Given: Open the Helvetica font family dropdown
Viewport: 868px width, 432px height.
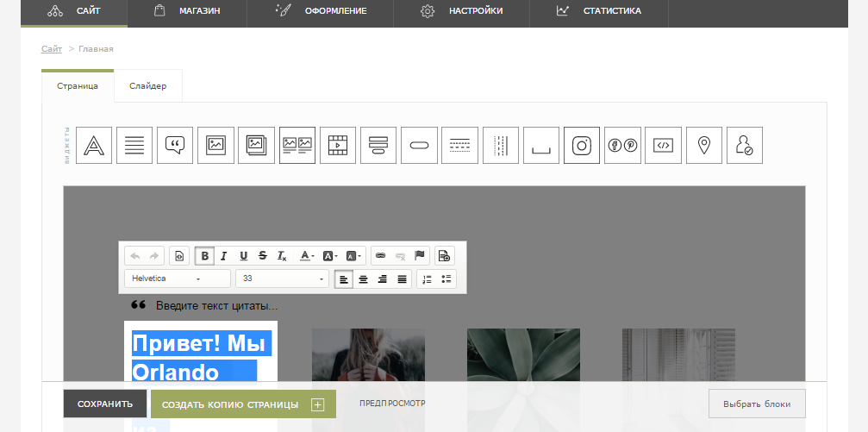Looking at the screenshot, I should tap(178, 279).
